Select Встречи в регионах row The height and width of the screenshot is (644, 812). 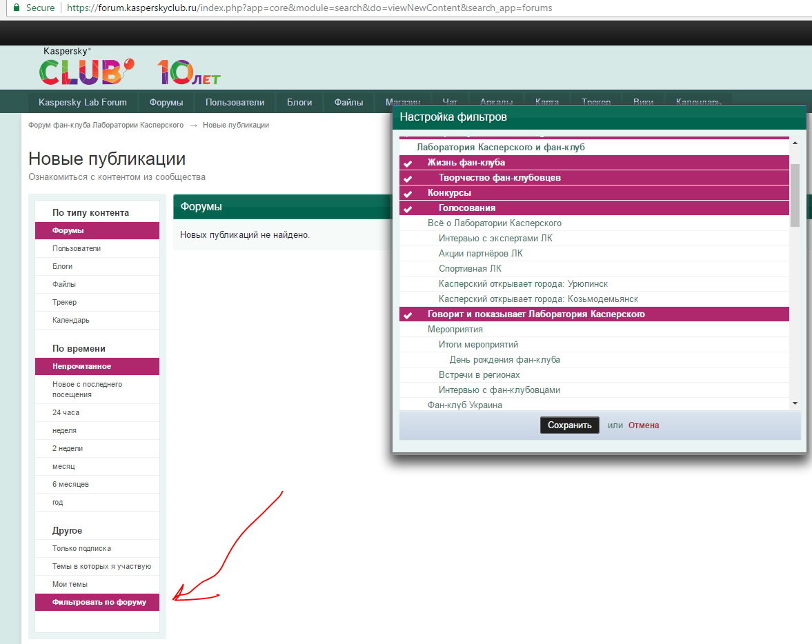594,375
